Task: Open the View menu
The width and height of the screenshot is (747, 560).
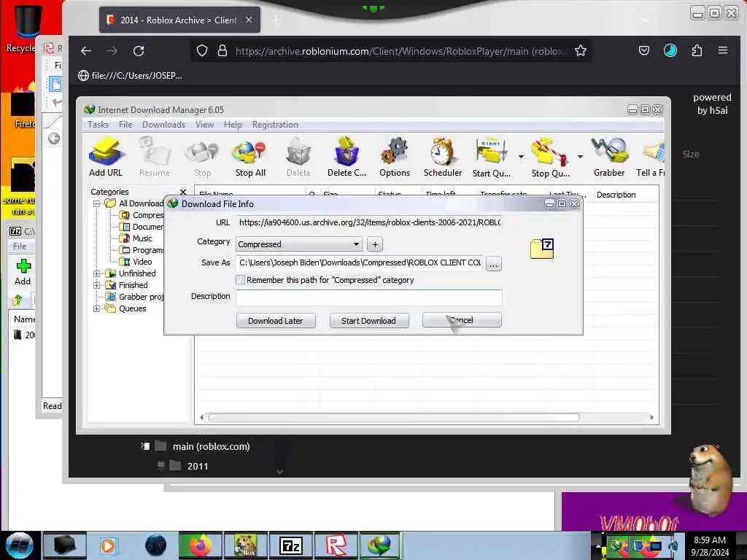Action: point(204,124)
